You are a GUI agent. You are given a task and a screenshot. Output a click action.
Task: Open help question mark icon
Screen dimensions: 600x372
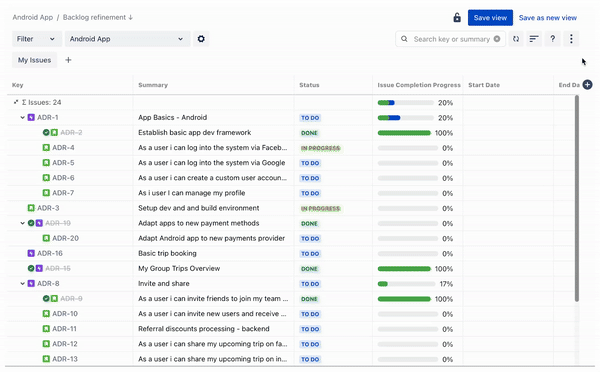[552, 39]
